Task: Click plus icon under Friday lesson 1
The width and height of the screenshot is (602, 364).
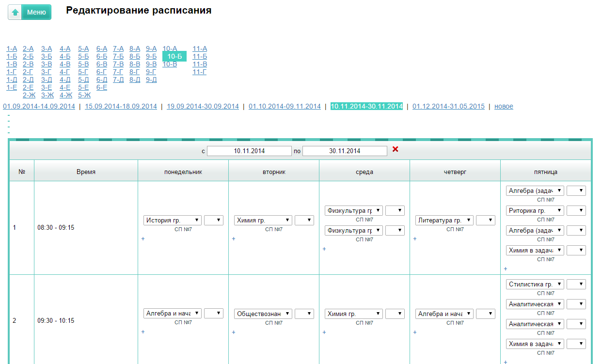Action: tap(505, 269)
